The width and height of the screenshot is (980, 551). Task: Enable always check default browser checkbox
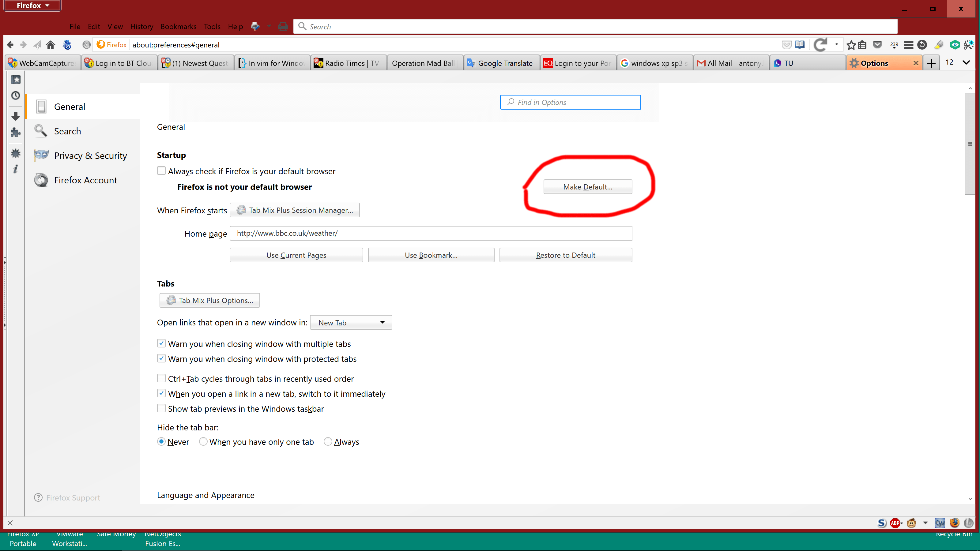pyautogui.click(x=161, y=171)
